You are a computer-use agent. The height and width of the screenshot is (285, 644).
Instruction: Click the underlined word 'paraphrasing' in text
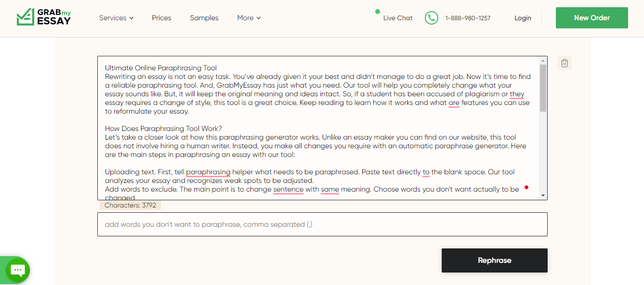(x=208, y=172)
